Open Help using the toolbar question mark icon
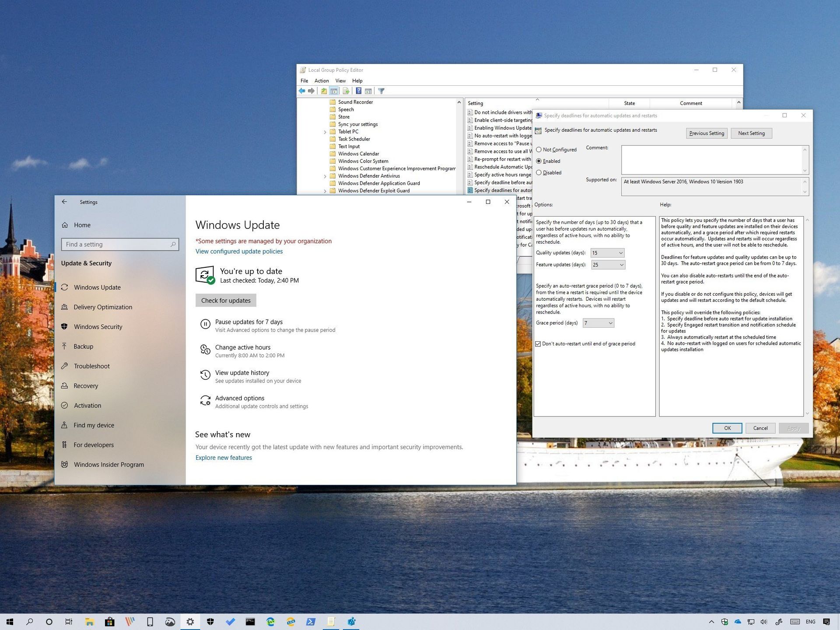Viewport: 840px width, 630px height. (359, 91)
